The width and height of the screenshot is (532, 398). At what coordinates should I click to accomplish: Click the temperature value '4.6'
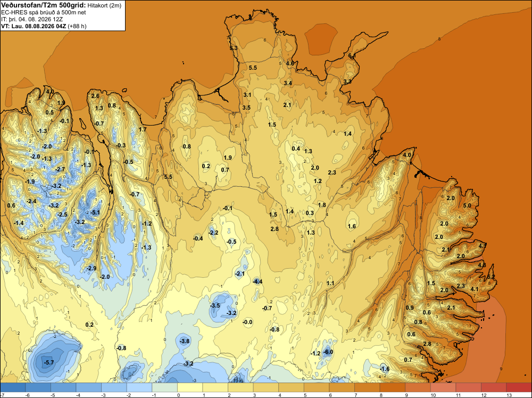[290, 63]
